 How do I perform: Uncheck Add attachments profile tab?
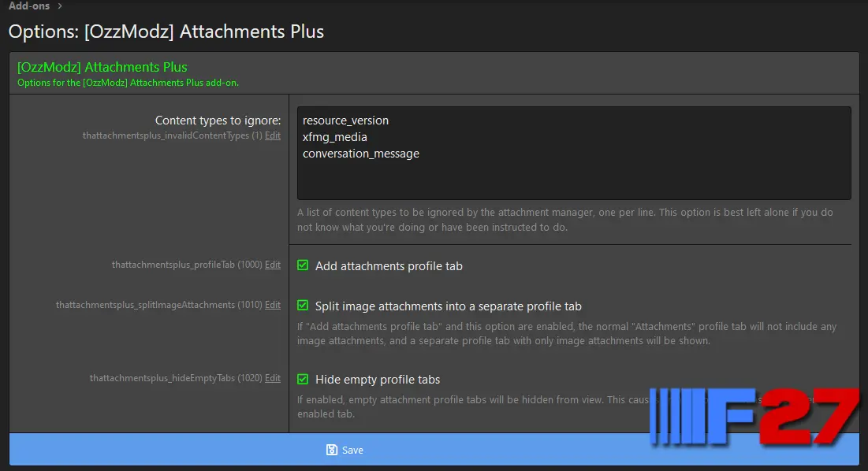(302, 265)
